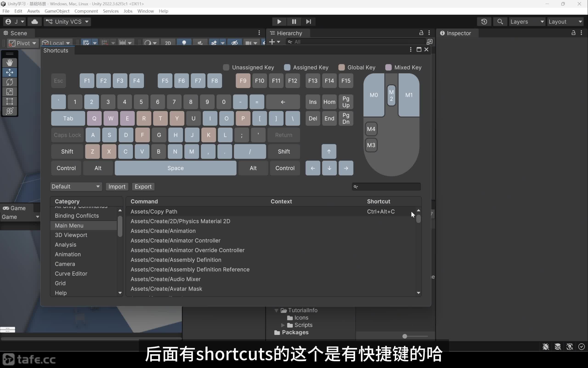This screenshot has height=368, width=588.
Task: Select the Rotate tool
Action: point(9,82)
